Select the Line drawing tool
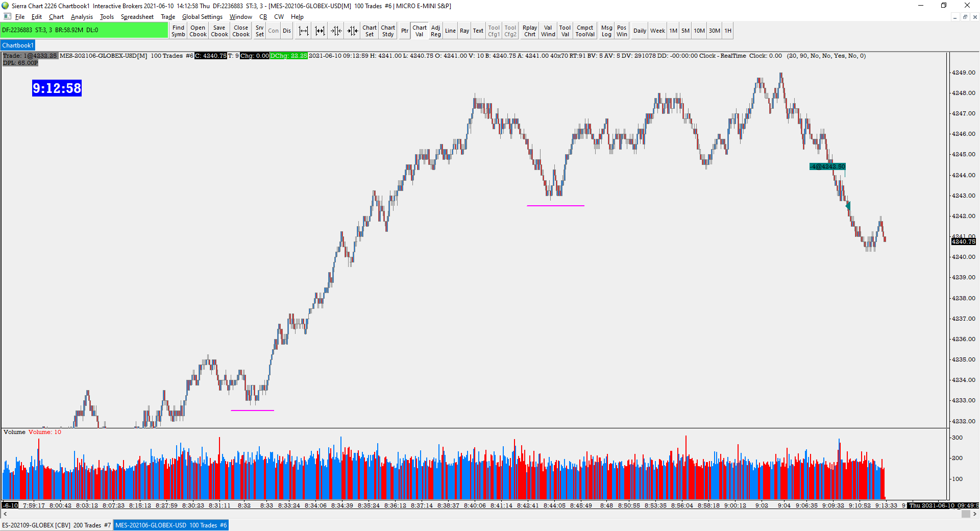The image size is (980, 531). (450, 31)
